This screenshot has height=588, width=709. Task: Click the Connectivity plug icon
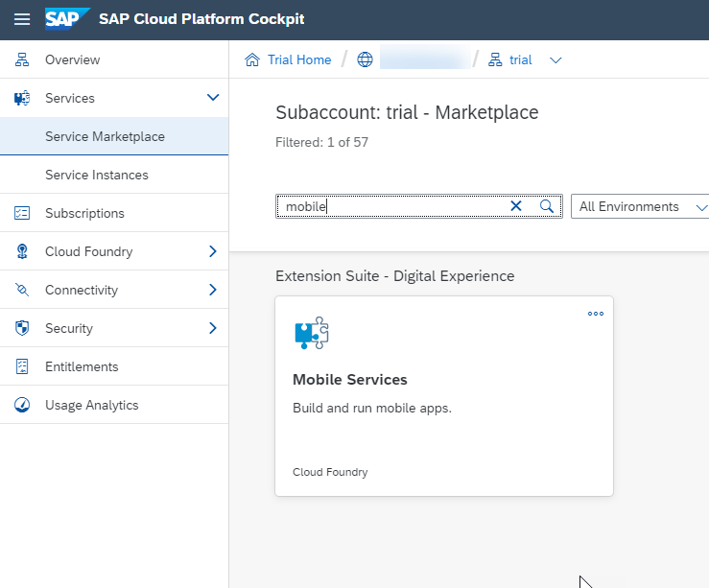22,290
